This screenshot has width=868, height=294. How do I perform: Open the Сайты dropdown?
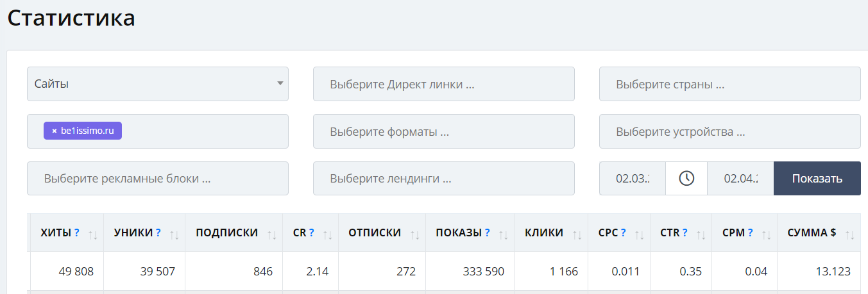158,84
